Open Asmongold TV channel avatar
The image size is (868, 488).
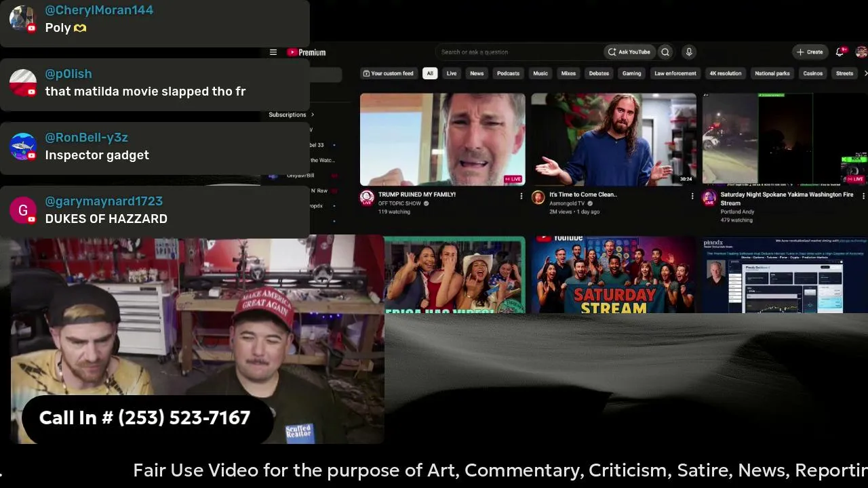(x=538, y=197)
